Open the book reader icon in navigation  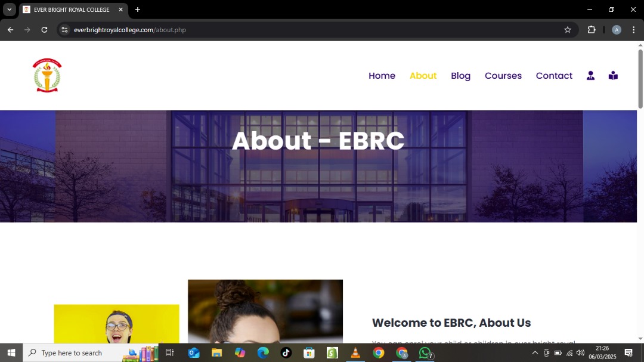(x=613, y=76)
